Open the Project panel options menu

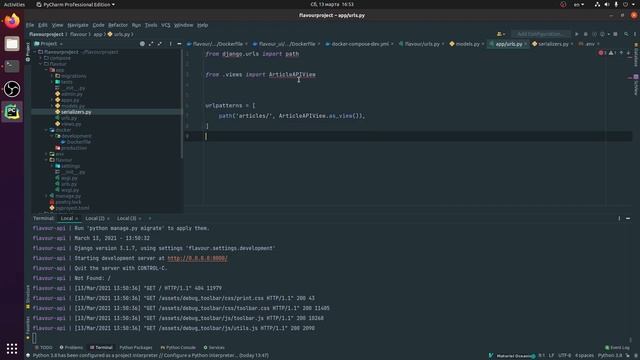click(x=171, y=44)
